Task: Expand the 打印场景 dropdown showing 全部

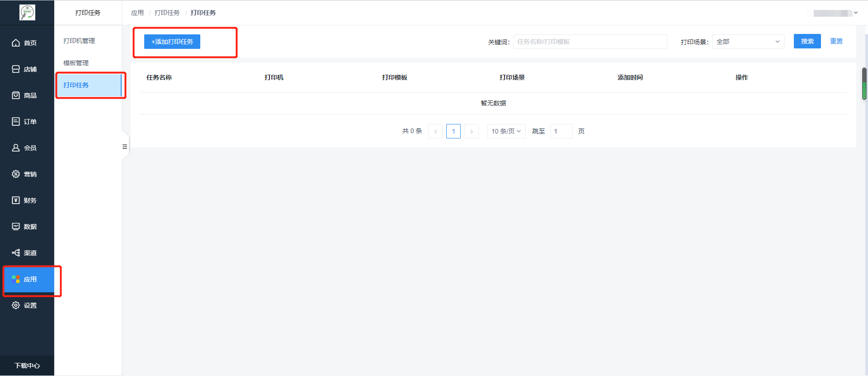Action: click(x=748, y=42)
